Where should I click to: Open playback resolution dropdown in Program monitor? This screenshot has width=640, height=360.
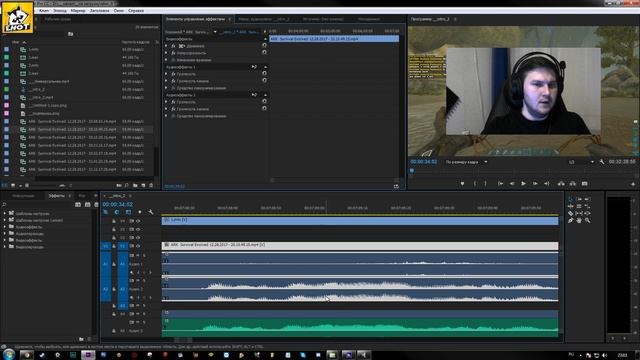581,162
